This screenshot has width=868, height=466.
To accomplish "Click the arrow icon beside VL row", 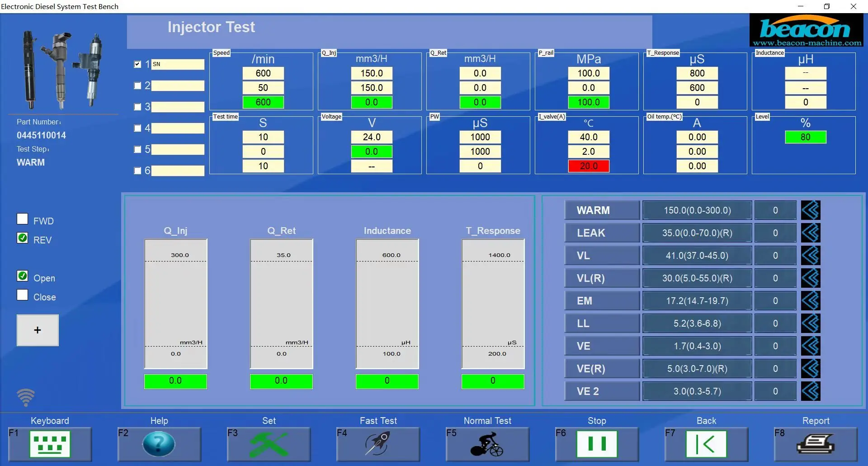I will click(811, 256).
